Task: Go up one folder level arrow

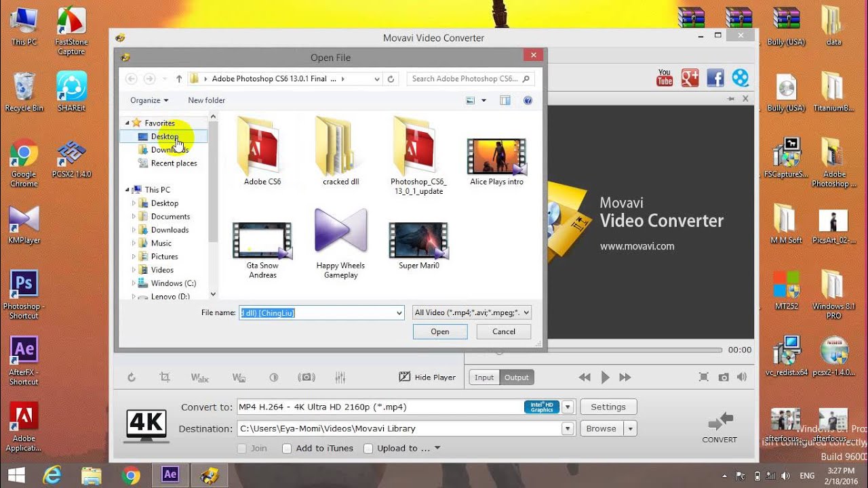Action: click(x=179, y=79)
